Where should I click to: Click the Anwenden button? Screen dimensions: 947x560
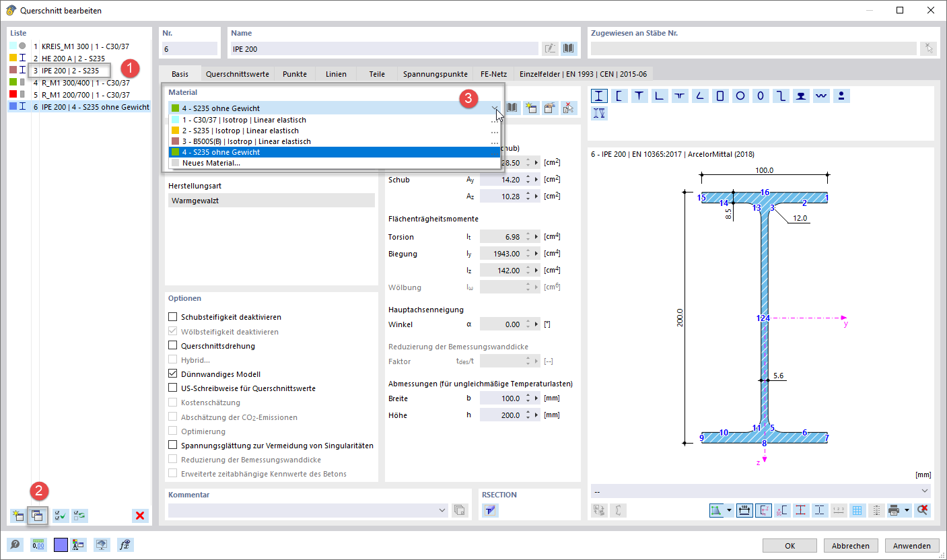pyautogui.click(x=912, y=546)
